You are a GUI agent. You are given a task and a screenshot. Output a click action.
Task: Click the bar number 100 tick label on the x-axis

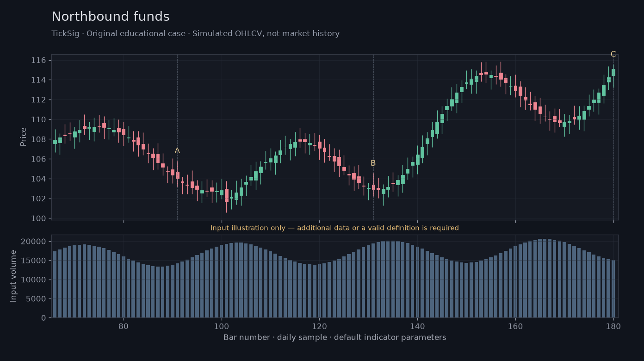[222, 325]
